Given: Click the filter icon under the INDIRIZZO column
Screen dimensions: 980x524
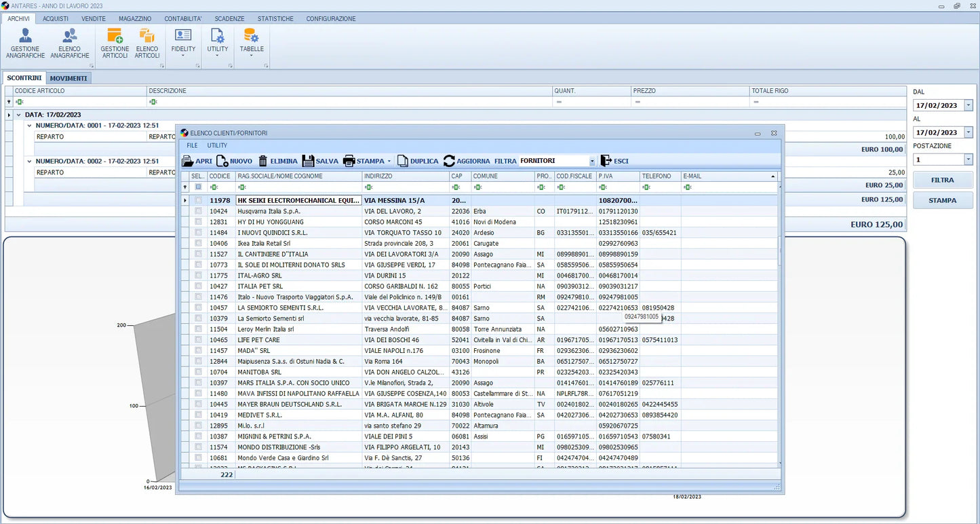Looking at the screenshot, I should pyautogui.click(x=368, y=187).
